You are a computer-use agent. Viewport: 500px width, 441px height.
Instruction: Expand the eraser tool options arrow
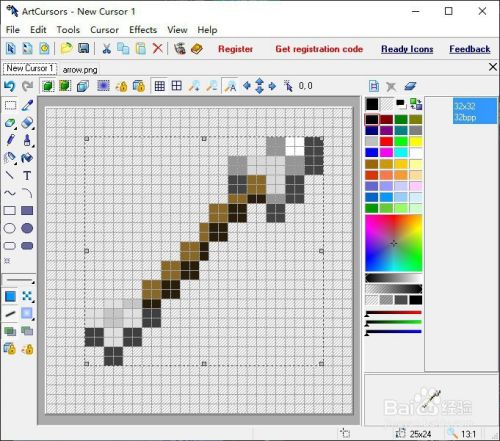click(x=33, y=128)
